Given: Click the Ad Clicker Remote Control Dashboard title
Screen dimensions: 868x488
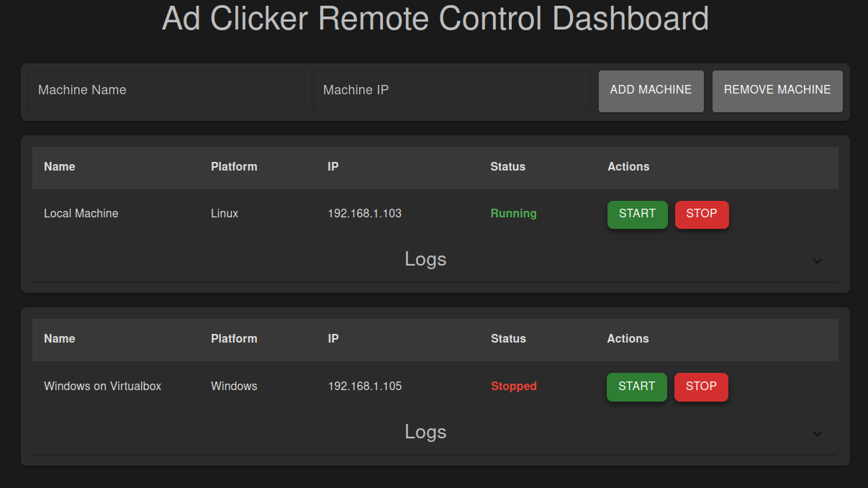Looking at the screenshot, I should coord(435,19).
